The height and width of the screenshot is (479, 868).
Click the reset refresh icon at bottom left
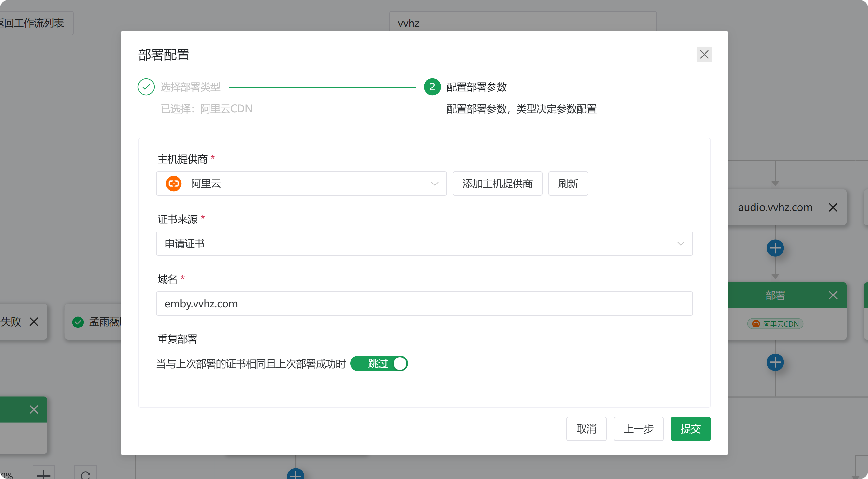tap(85, 475)
